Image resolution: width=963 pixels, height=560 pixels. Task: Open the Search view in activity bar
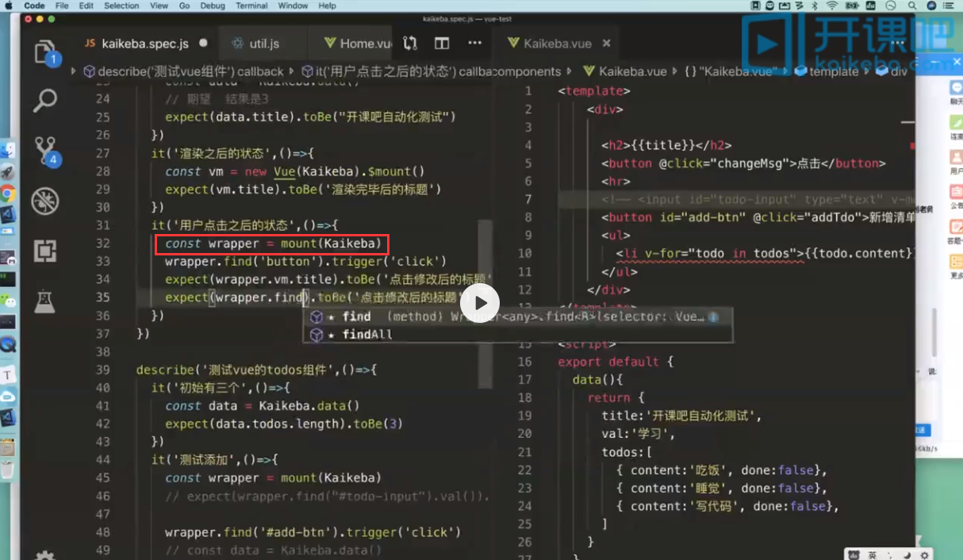coord(45,102)
